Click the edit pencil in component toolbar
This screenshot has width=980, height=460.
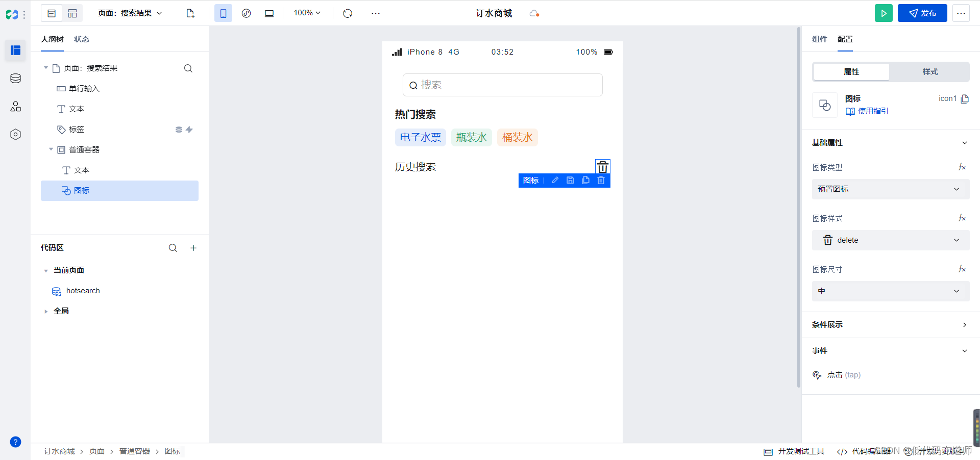555,180
